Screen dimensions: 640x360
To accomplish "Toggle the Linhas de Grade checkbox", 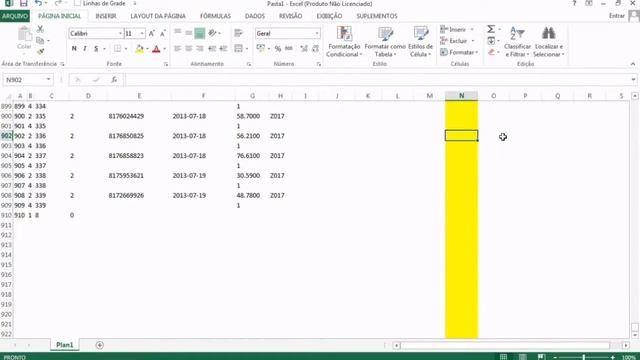I will click(77, 3).
